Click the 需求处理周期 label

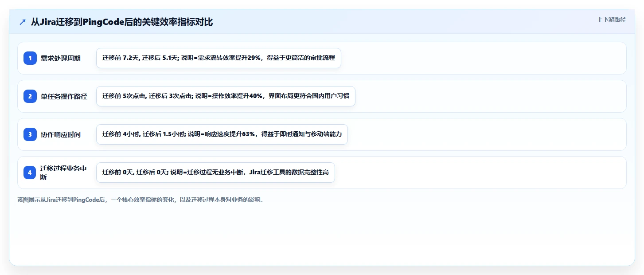pyautogui.click(x=61, y=58)
